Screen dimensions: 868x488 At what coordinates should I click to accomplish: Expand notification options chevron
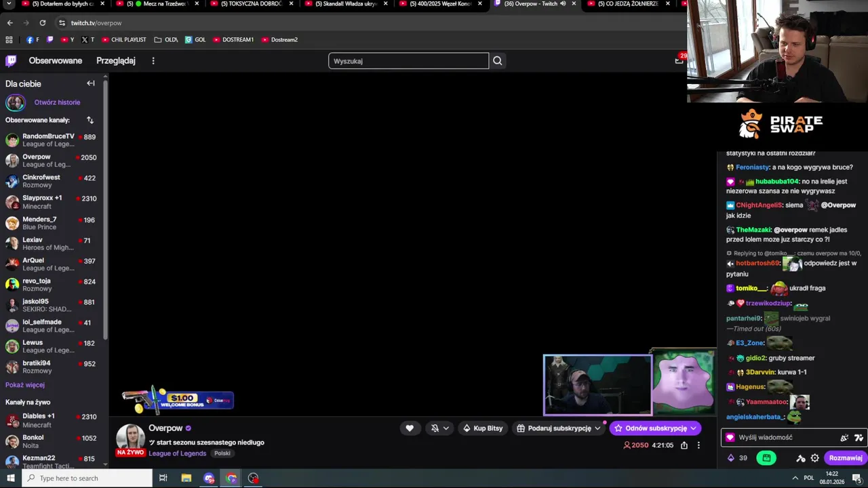coord(446,428)
